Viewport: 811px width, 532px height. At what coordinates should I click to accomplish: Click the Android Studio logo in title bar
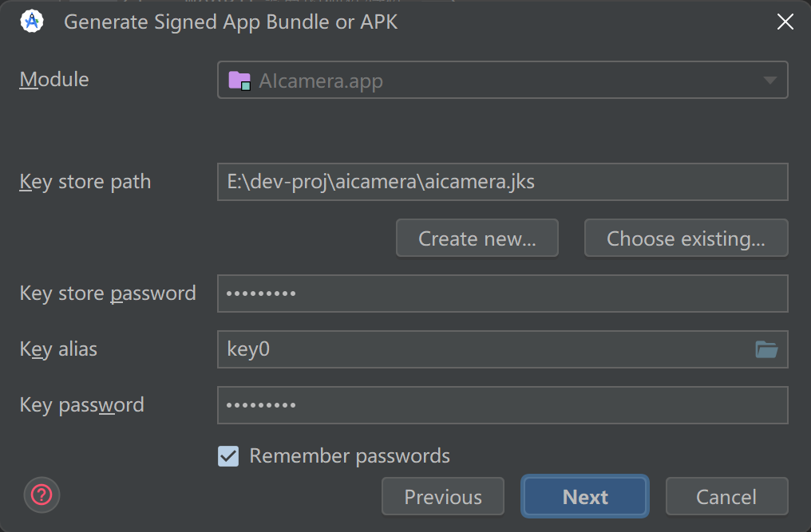point(32,22)
